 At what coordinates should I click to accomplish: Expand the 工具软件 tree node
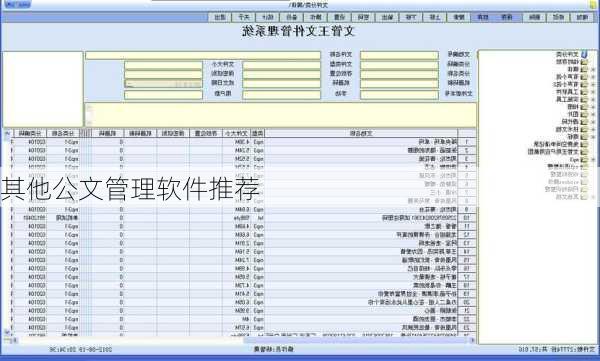pos(593,92)
